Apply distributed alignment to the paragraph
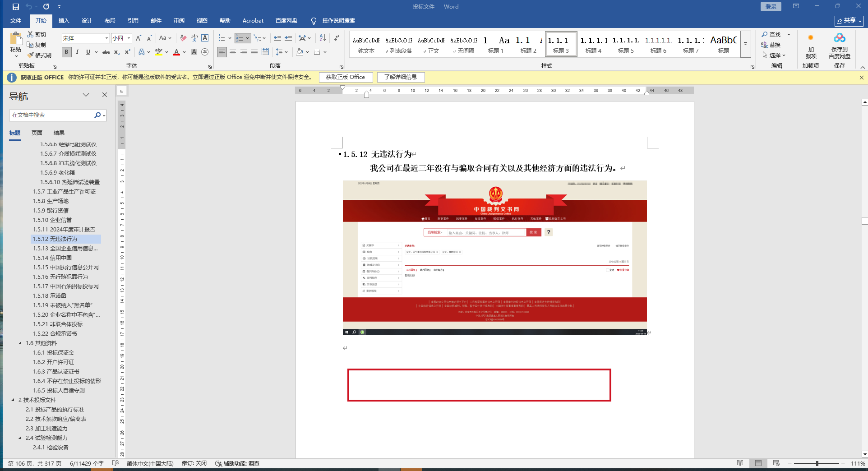Screen dimensions: 868x471 pyautogui.click(x=265, y=52)
